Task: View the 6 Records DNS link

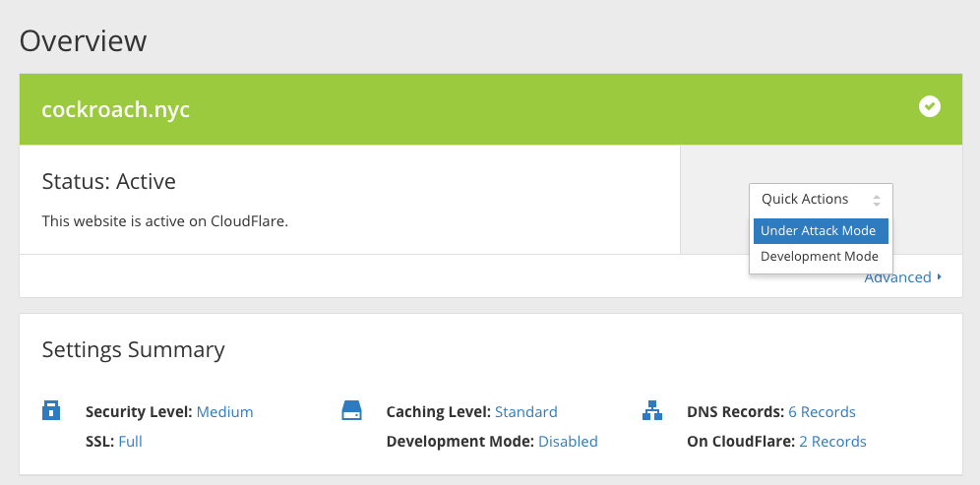Action: coord(822,412)
